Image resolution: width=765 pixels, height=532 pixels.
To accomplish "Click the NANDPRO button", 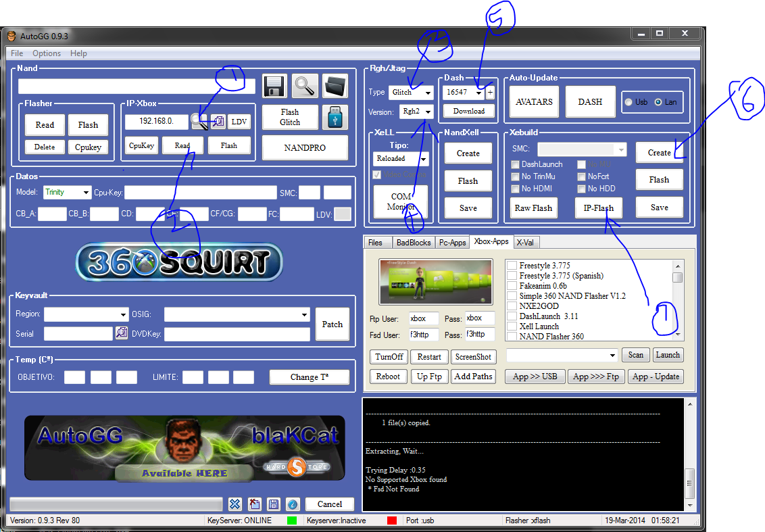I will coord(305,147).
